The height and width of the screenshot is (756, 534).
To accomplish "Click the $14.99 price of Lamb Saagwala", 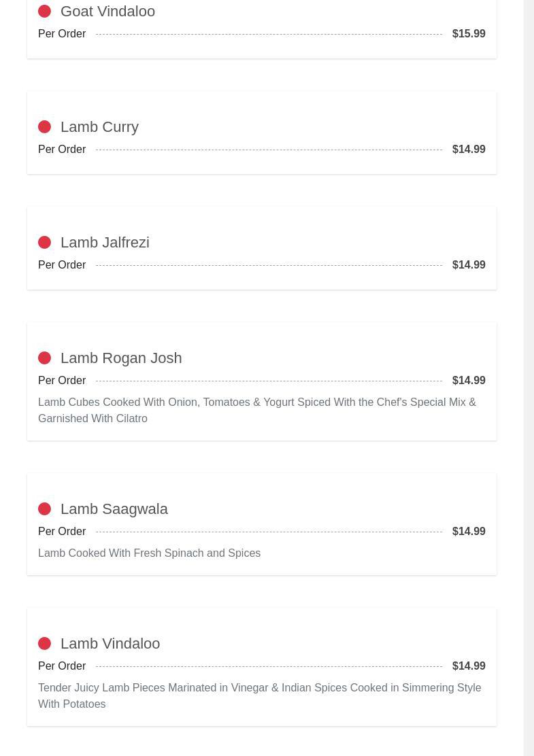I will tap(469, 532).
